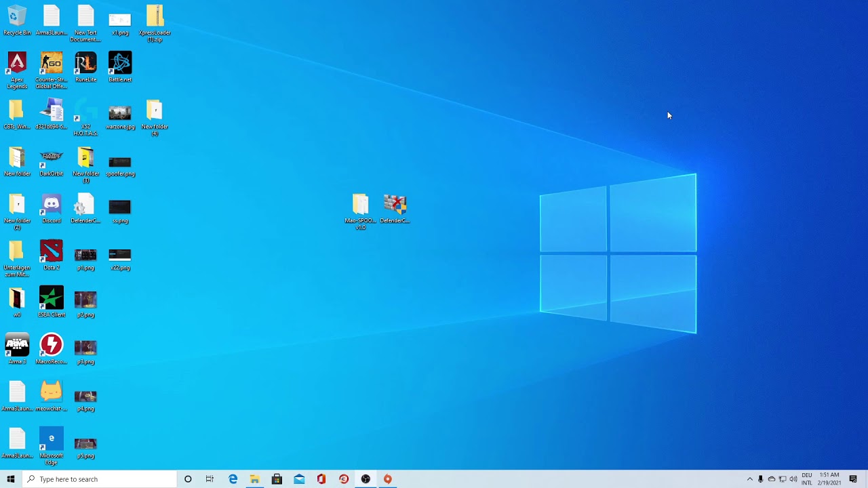The height and width of the screenshot is (488, 868).
Task: Select the MacroRecorder shortcut
Action: tap(52, 349)
